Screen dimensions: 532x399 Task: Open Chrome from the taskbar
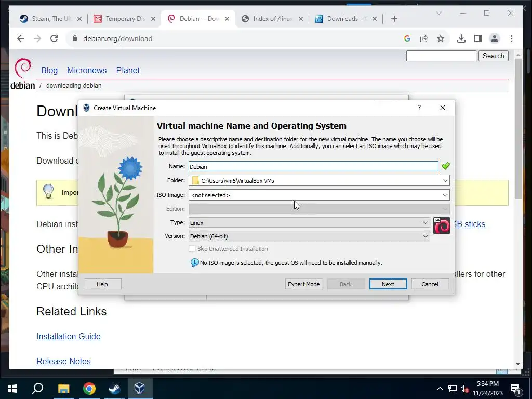point(89,389)
